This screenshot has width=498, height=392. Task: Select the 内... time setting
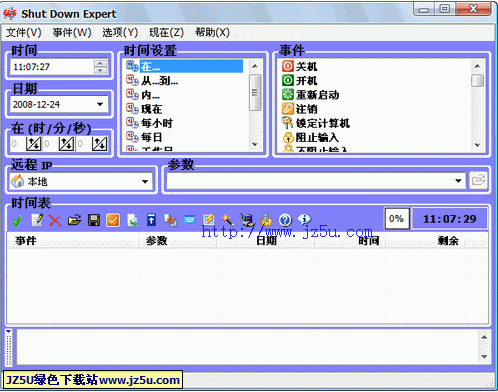[x=143, y=95]
